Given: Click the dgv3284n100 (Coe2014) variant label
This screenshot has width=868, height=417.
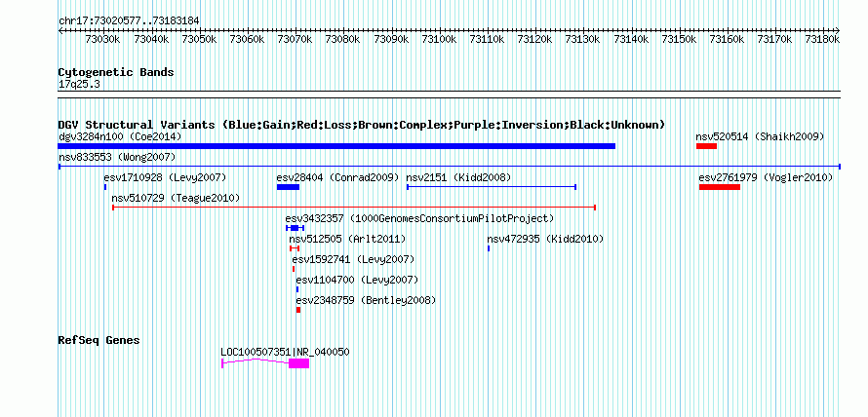Looking at the screenshot, I should point(120,136).
